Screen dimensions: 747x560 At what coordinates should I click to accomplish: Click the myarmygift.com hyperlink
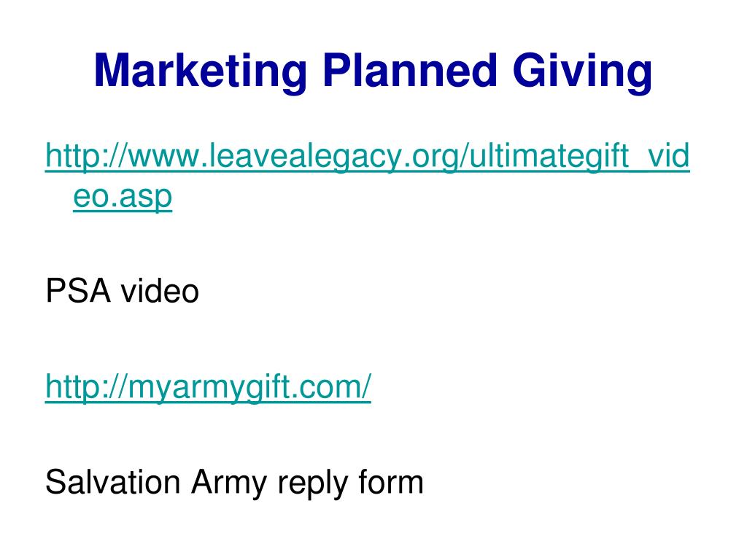pos(208,386)
